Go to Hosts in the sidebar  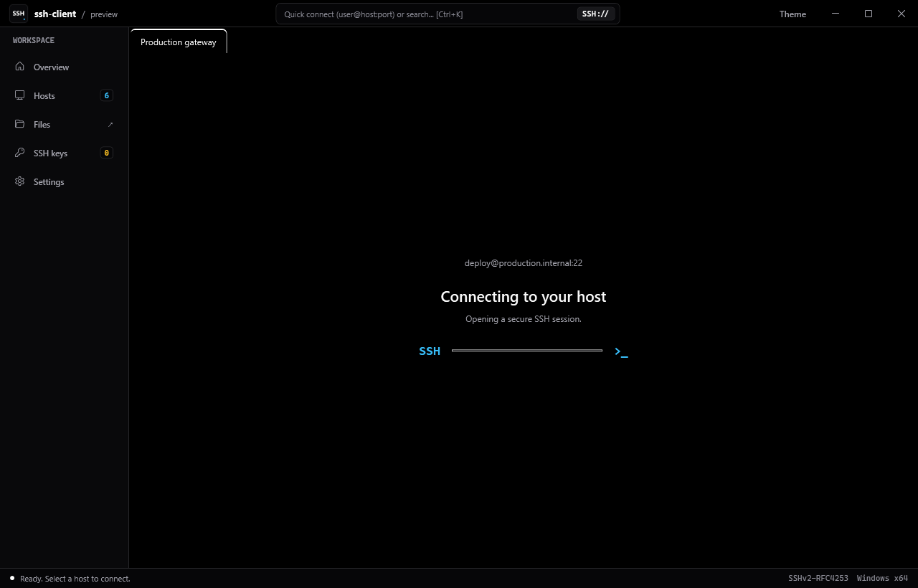[65, 96]
